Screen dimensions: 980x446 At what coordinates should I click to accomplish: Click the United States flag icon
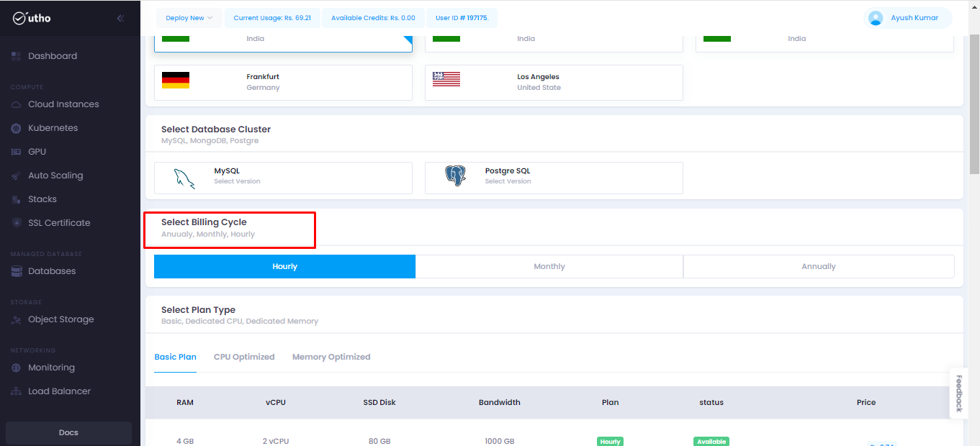[446, 79]
